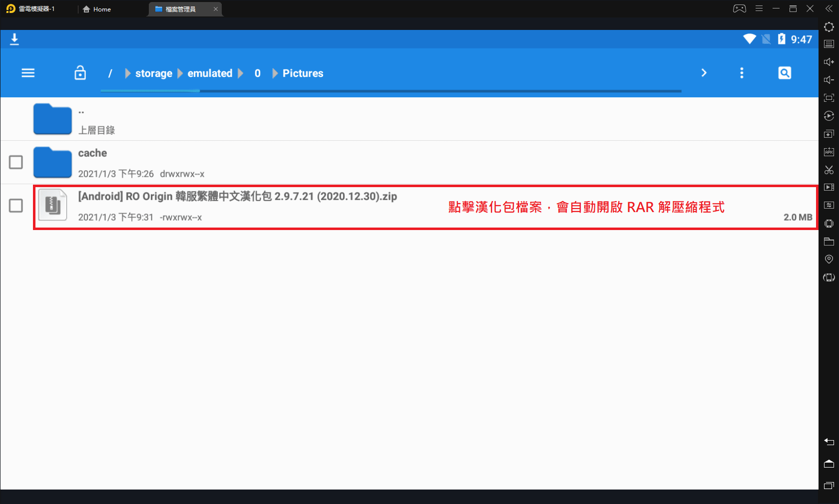
Task: Tap the status bar clock 9:47
Action: click(x=801, y=39)
